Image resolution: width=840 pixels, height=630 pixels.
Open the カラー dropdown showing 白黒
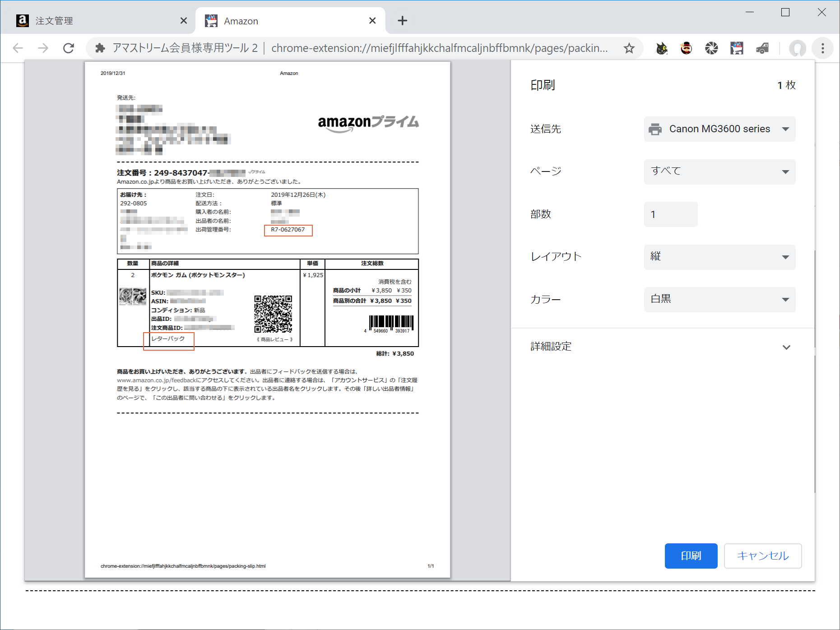pos(719,299)
